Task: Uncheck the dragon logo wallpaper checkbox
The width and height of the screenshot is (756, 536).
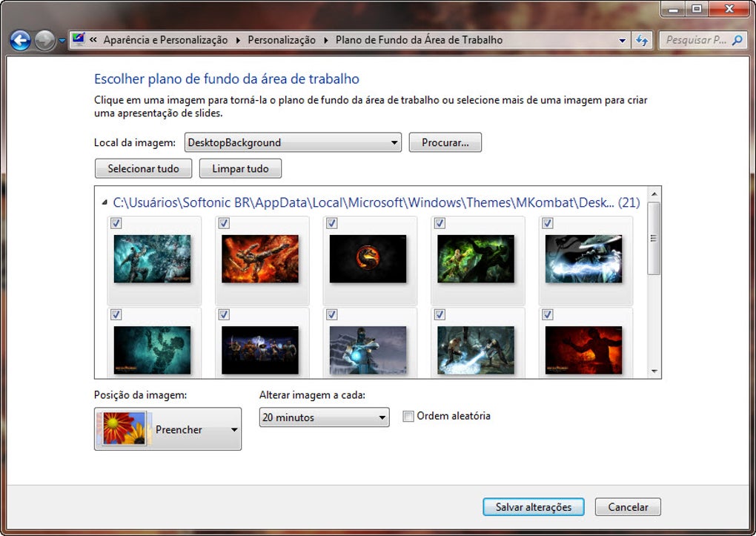Action: coord(332,223)
